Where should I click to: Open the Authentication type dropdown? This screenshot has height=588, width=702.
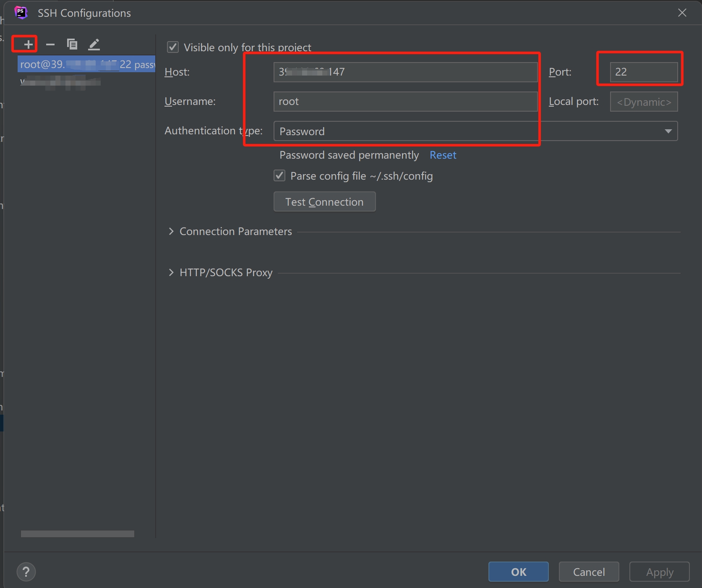coord(668,131)
